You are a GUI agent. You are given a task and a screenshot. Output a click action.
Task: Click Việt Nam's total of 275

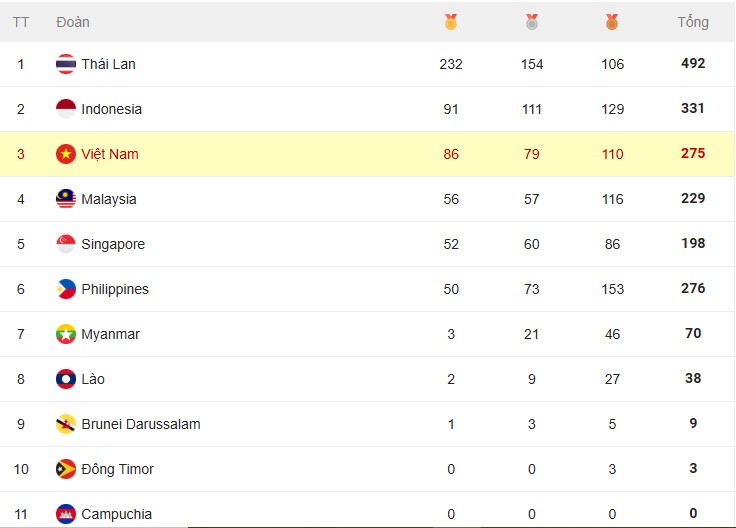693,153
